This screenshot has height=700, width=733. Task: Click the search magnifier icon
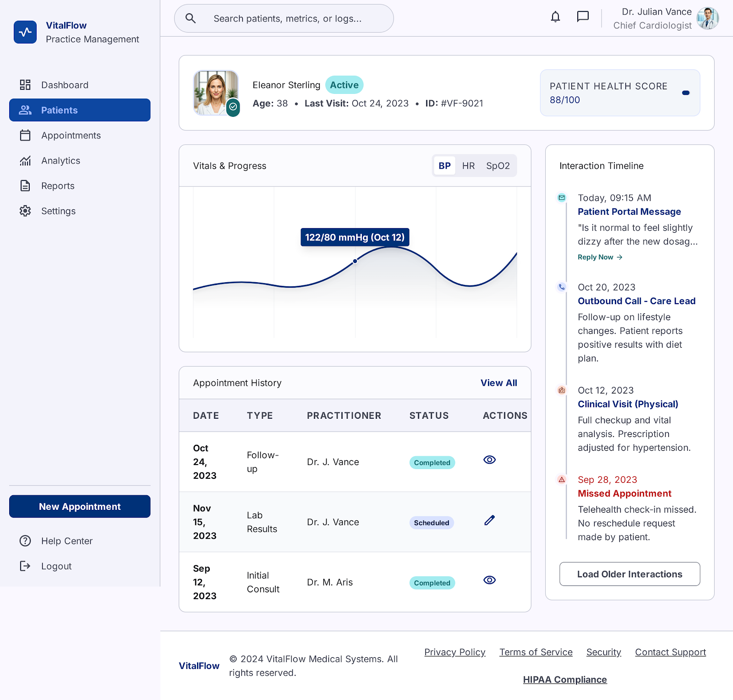click(x=191, y=18)
